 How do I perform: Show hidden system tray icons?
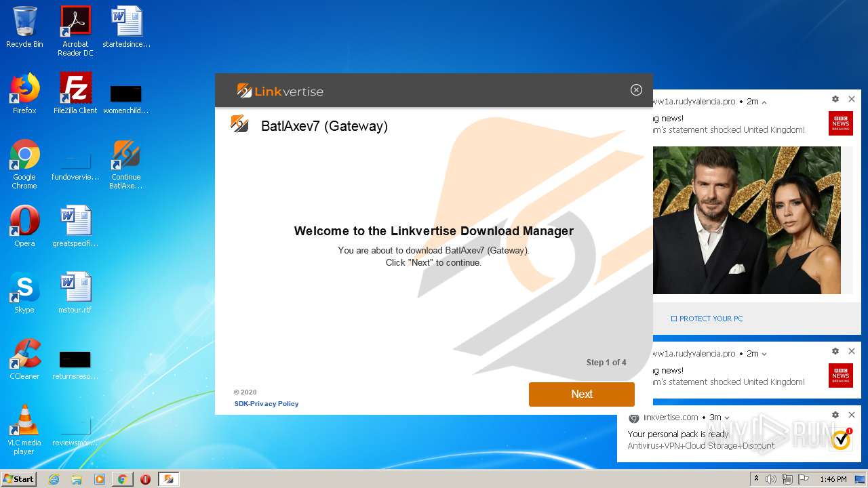click(757, 479)
